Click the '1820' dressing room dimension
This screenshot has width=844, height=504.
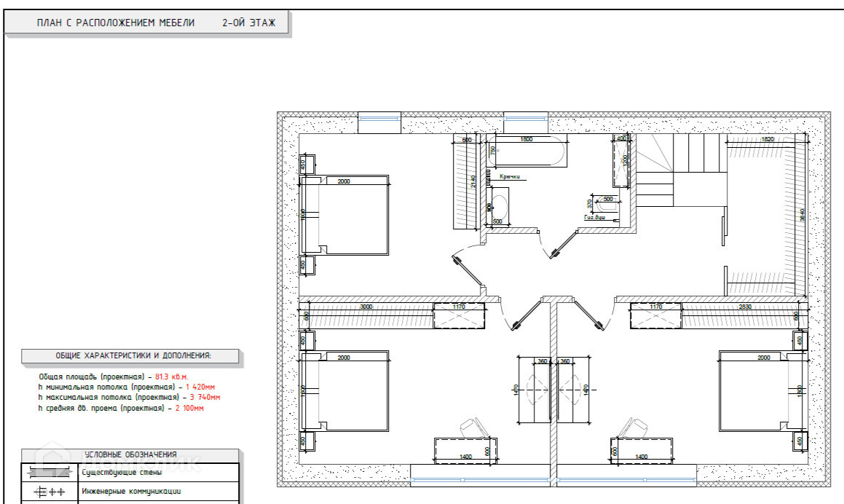pos(768,139)
